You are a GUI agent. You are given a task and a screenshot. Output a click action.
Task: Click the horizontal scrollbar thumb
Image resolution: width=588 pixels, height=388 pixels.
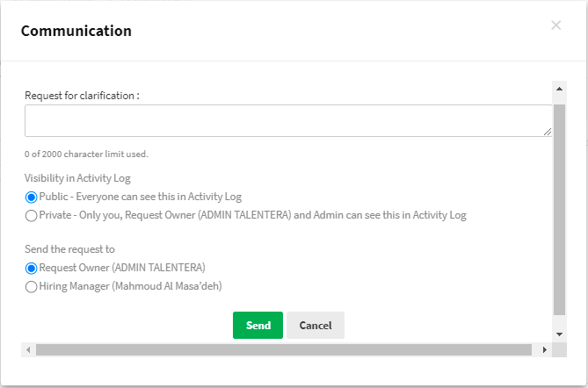[x=283, y=349]
